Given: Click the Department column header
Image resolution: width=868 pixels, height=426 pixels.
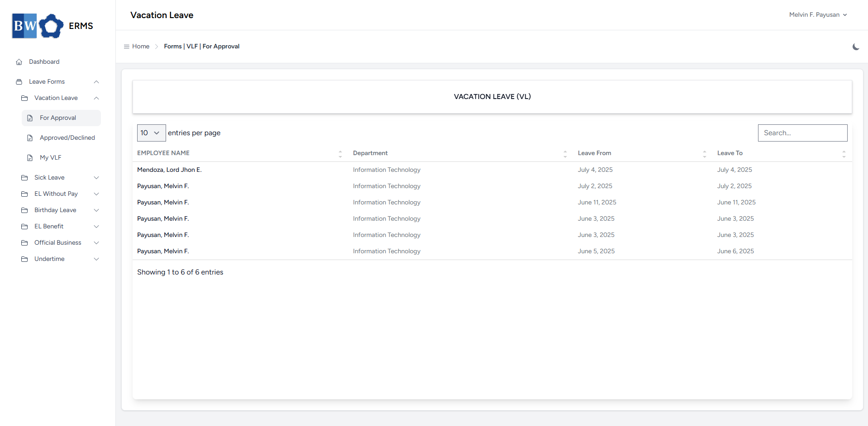Looking at the screenshot, I should (x=370, y=153).
